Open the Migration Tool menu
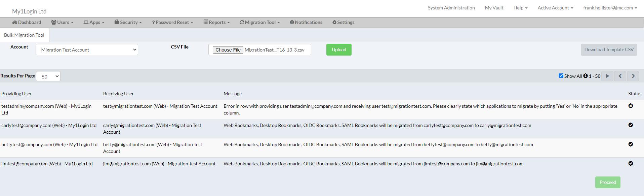This screenshot has width=644, height=196. [x=260, y=22]
